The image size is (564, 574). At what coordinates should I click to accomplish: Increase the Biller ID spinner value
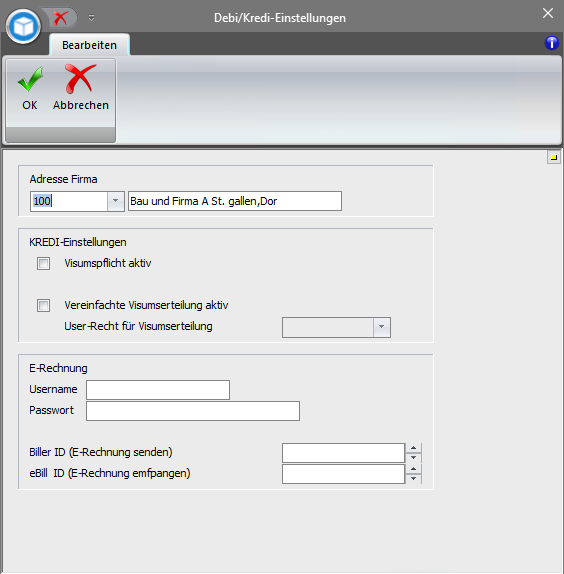(414, 448)
